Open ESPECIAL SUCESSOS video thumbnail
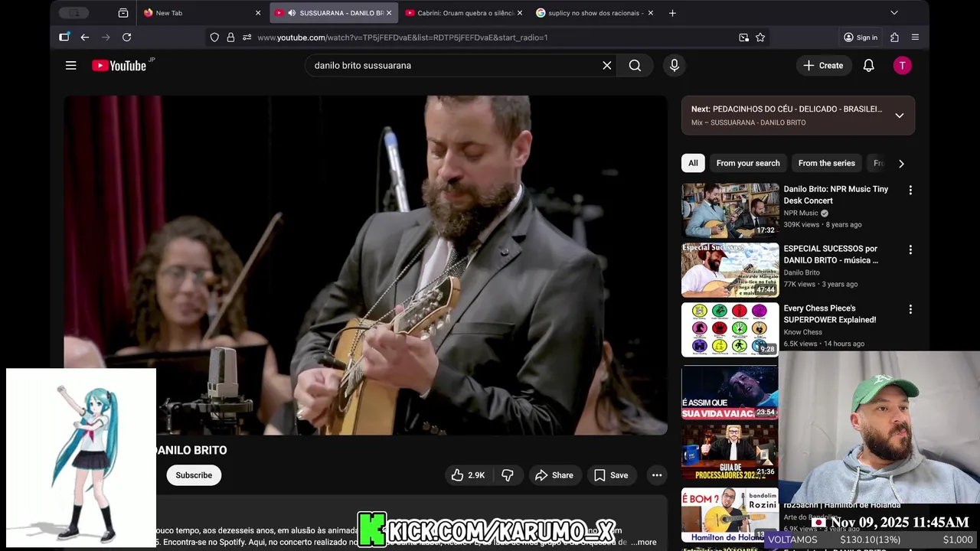 pyautogui.click(x=730, y=270)
